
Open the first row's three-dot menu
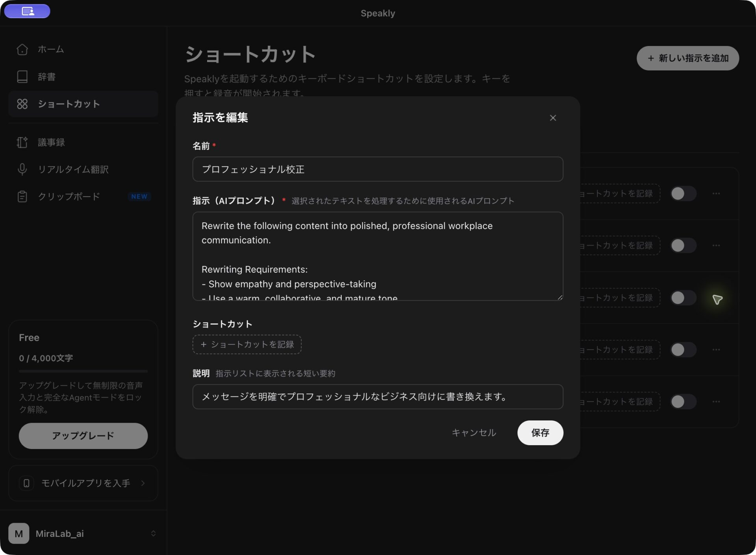pyautogui.click(x=716, y=194)
